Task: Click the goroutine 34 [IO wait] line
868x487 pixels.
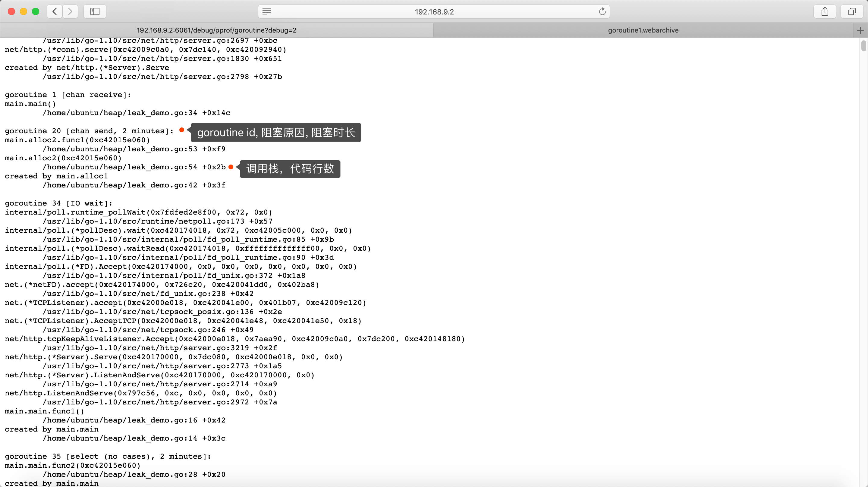Action: coord(59,203)
